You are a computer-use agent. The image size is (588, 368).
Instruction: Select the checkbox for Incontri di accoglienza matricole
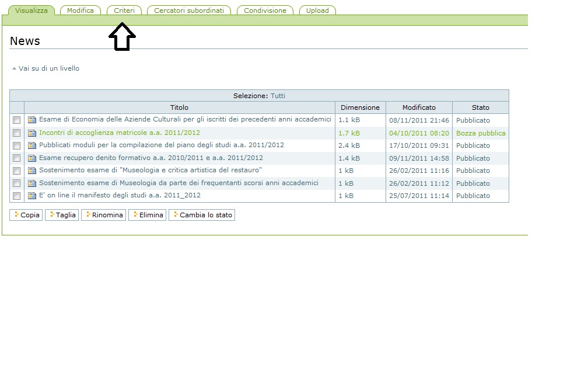coord(17,133)
